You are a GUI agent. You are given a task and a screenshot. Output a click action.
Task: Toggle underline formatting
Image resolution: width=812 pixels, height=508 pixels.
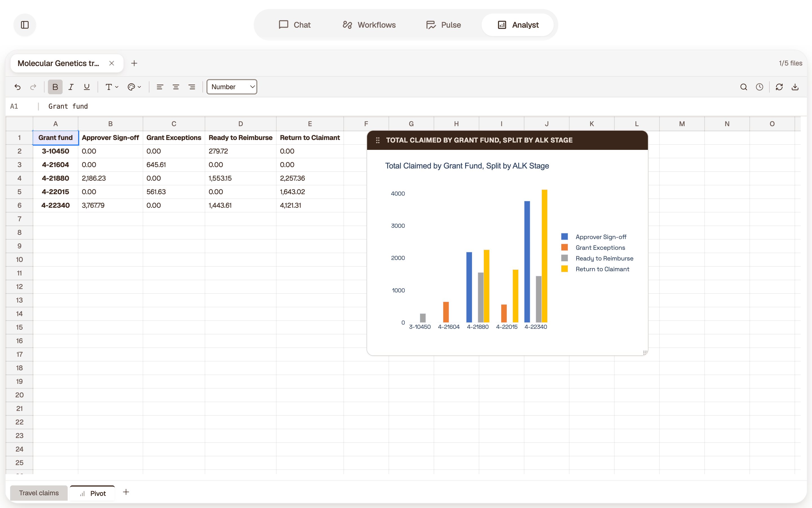click(87, 87)
